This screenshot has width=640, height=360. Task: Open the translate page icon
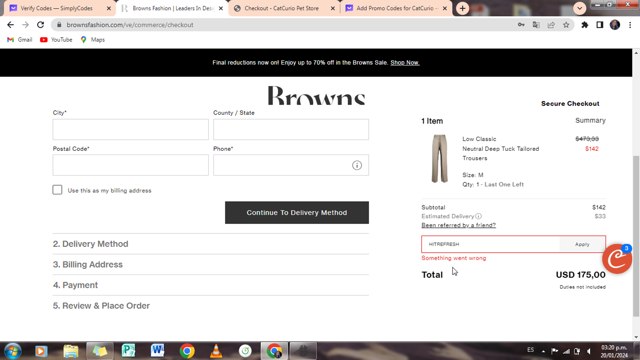536,25
